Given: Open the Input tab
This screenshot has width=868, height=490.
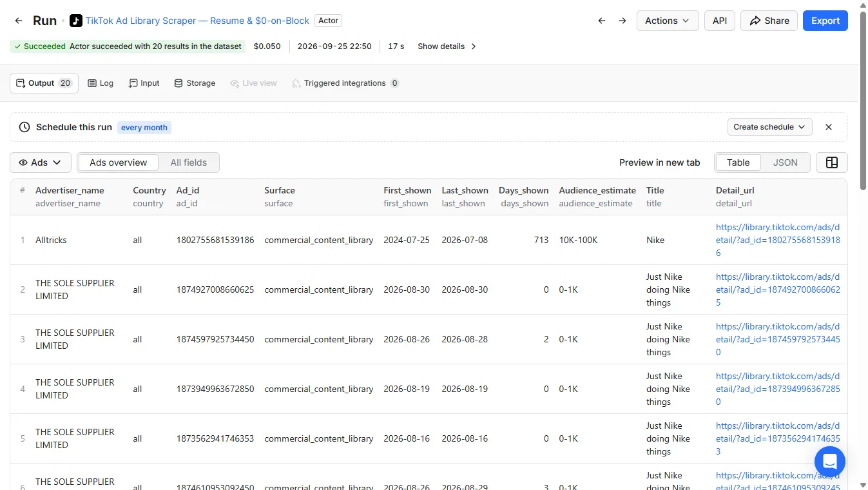Looking at the screenshot, I should [144, 83].
